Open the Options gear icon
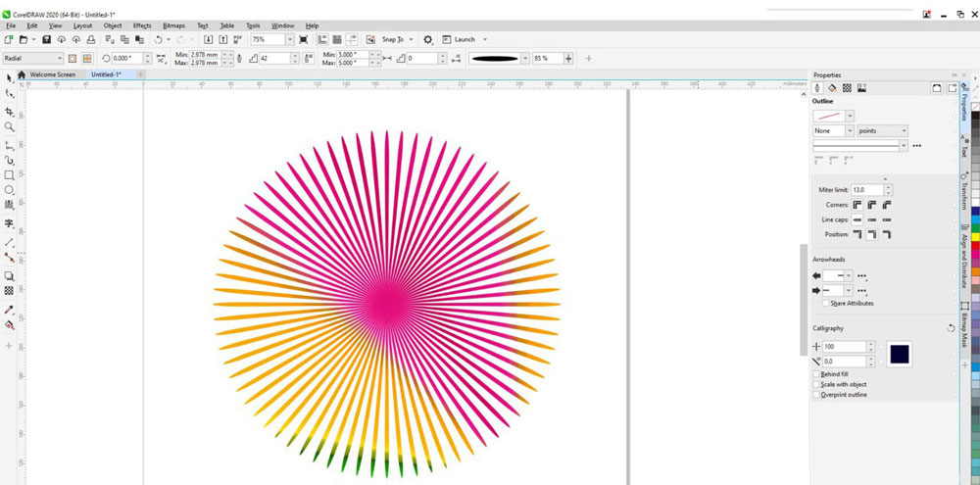The width and height of the screenshot is (980, 485). pos(427,39)
